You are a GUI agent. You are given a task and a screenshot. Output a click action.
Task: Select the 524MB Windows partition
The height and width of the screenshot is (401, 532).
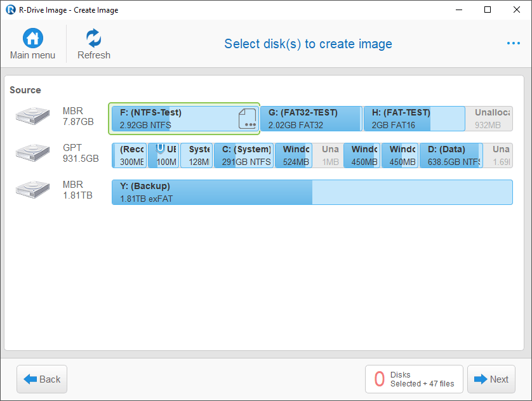[293, 155]
